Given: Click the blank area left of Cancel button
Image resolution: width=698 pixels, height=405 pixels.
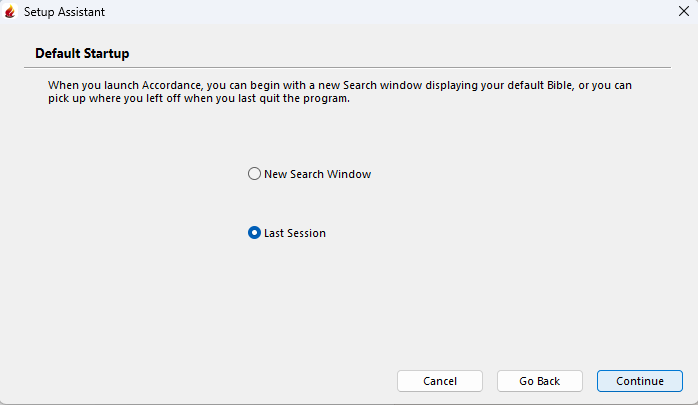Looking at the screenshot, I should click(x=200, y=381).
